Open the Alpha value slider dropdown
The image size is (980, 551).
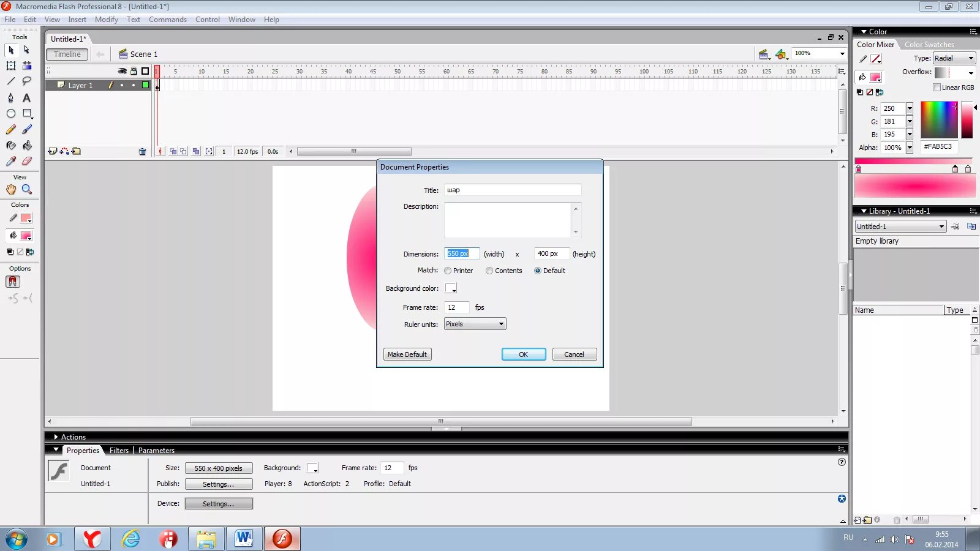[910, 148]
